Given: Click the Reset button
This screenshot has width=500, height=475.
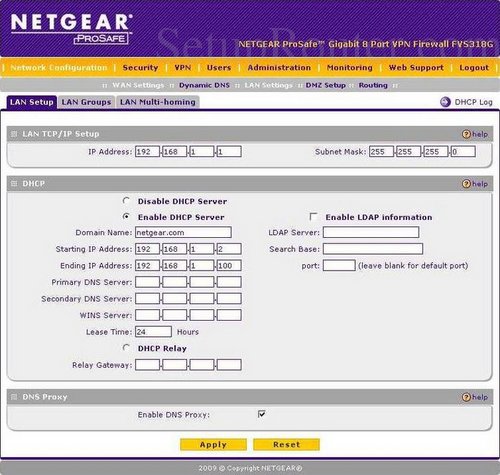Looking at the screenshot, I should (x=286, y=445).
